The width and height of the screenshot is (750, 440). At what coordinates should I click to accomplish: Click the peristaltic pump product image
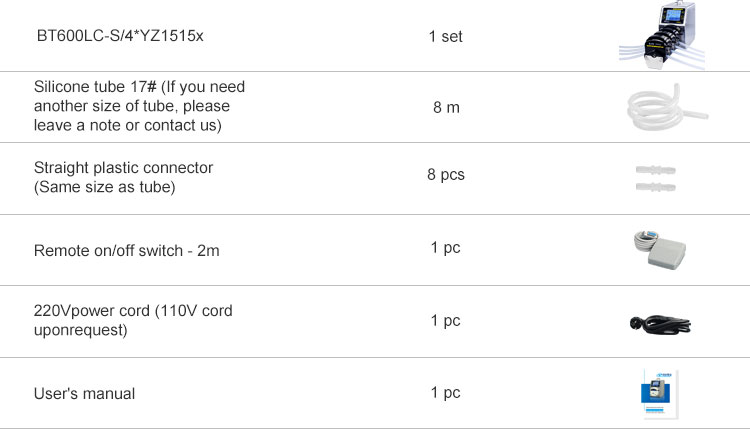tap(662, 35)
